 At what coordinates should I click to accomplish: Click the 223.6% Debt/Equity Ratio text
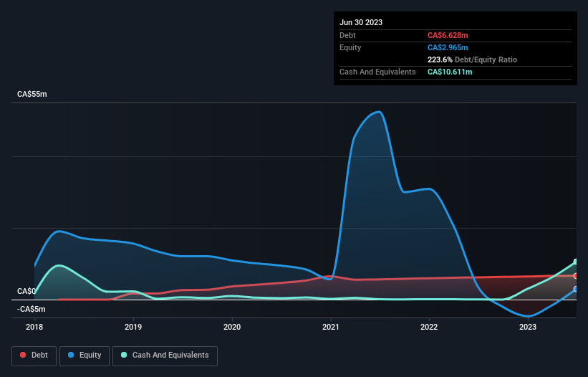point(472,59)
